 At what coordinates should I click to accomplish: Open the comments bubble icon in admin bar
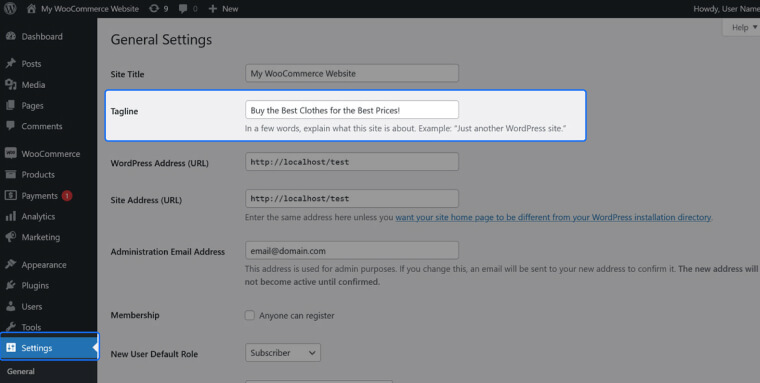pos(183,9)
